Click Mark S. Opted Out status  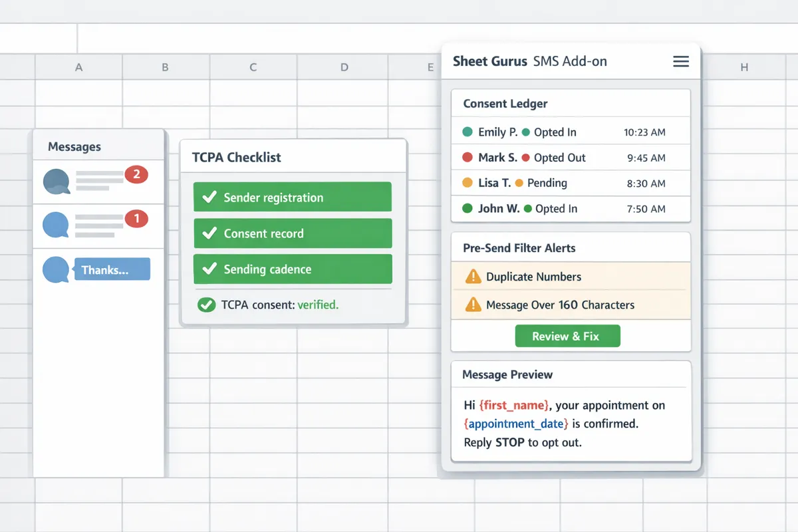pyautogui.click(x=554, y=158)
